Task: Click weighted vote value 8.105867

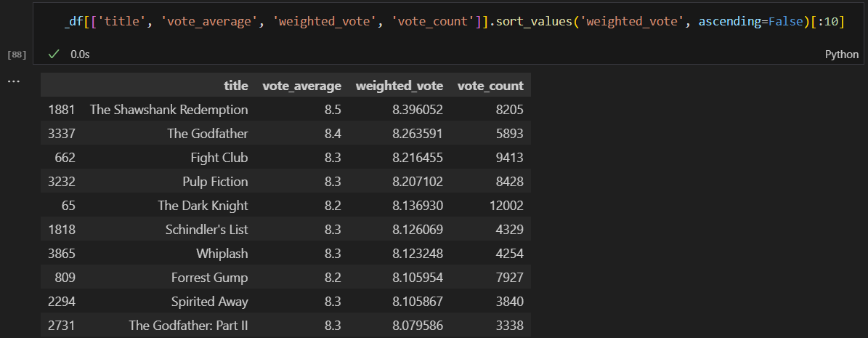Action: pyautogui.click(x=418, y=302)
